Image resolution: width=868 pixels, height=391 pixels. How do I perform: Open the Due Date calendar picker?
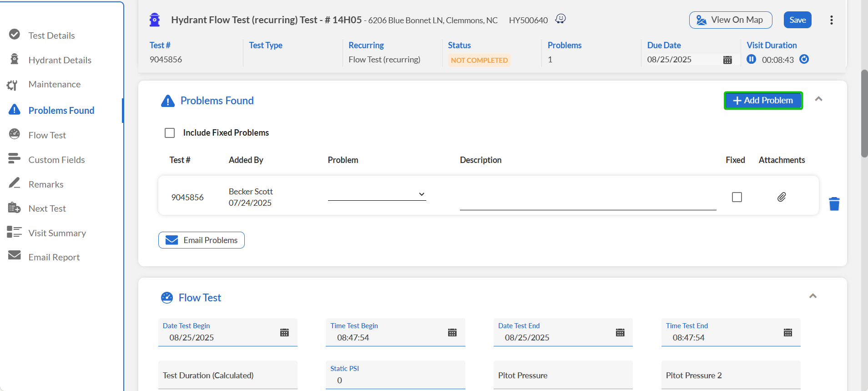point(727,60)
